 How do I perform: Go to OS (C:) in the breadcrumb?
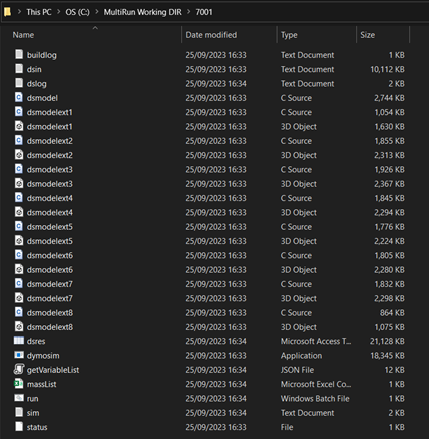click(x=77, y=12)
